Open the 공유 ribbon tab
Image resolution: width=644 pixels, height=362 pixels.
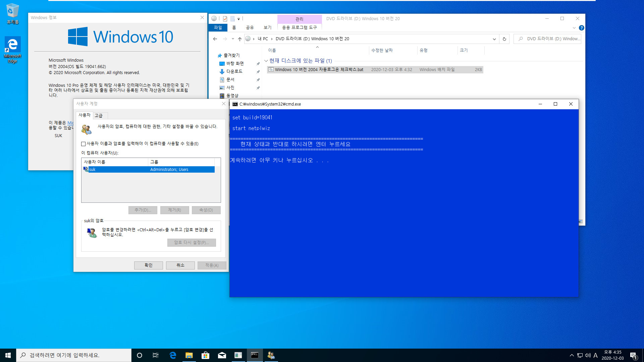[x=250, y=27]
